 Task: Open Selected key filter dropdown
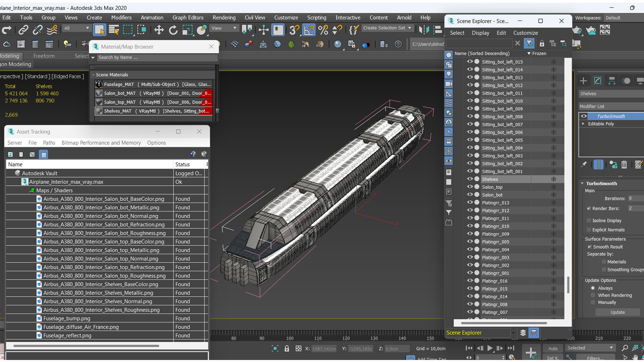(x=590, y=348)
